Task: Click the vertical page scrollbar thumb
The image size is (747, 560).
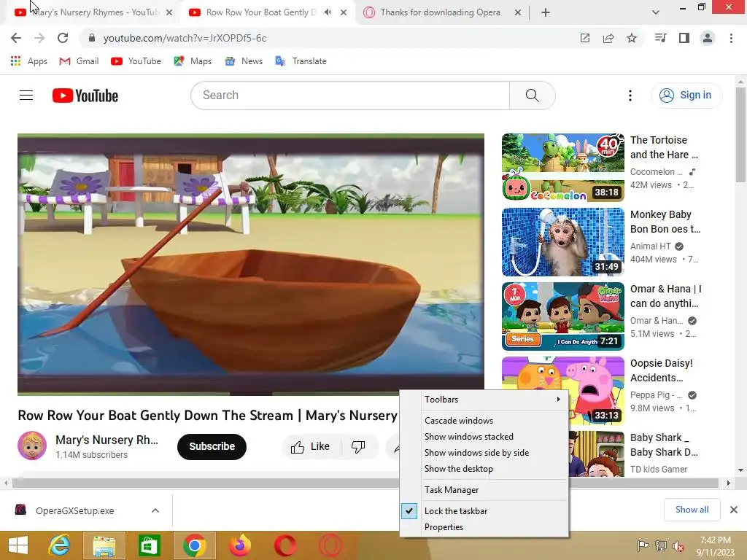Action: click(x=740, y=134)
